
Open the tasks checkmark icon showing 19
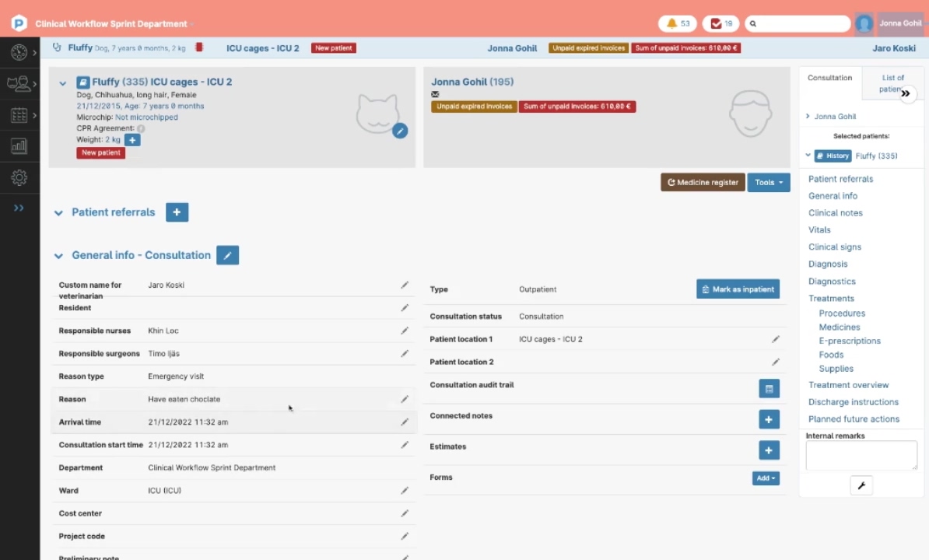click(x=720, y=23)
